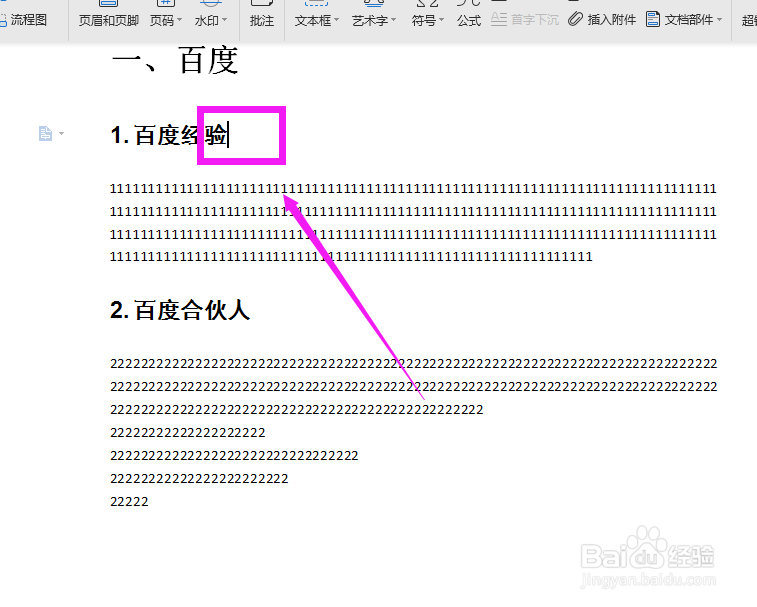757x607 pixels.
Task: Click the 文档部件 document parts icon
Action: click(x=653, y=19)
